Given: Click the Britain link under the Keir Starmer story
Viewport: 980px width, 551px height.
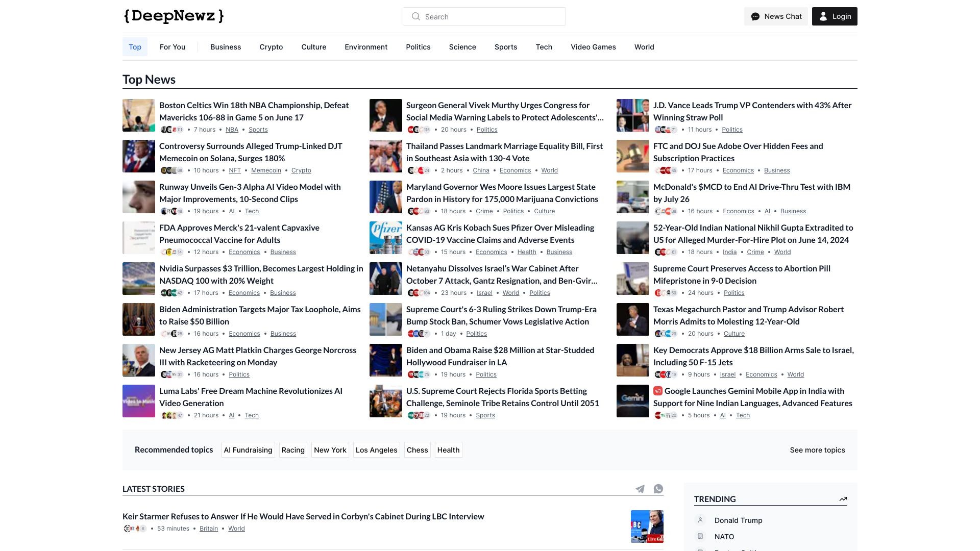Looking at the screenshot, I should (209, 528).
